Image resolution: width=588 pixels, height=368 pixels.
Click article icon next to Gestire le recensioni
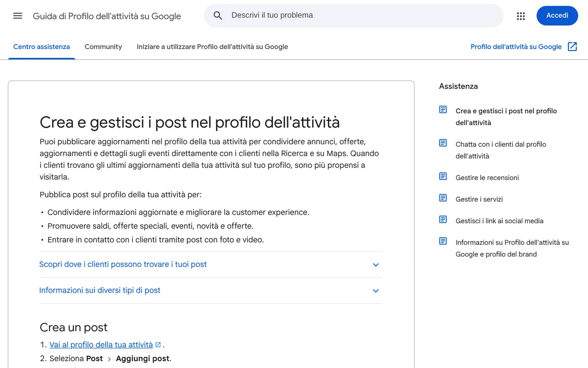tap(443, 176)
